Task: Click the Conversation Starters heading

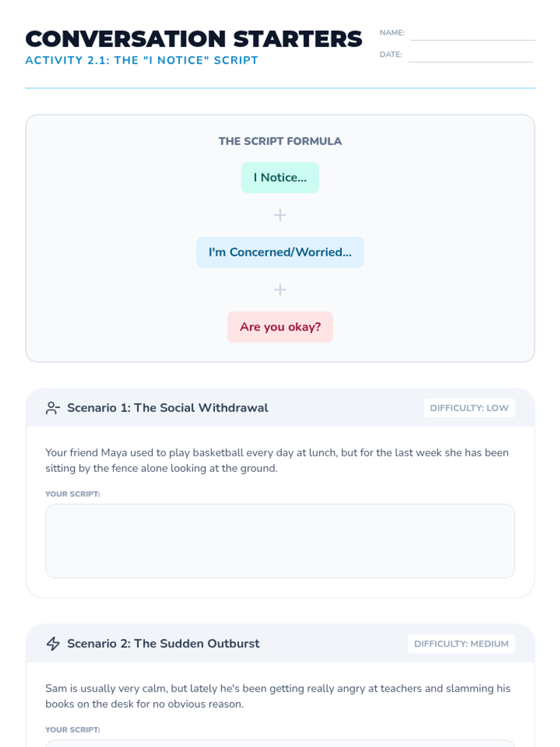Action: [x=194, y=39]
